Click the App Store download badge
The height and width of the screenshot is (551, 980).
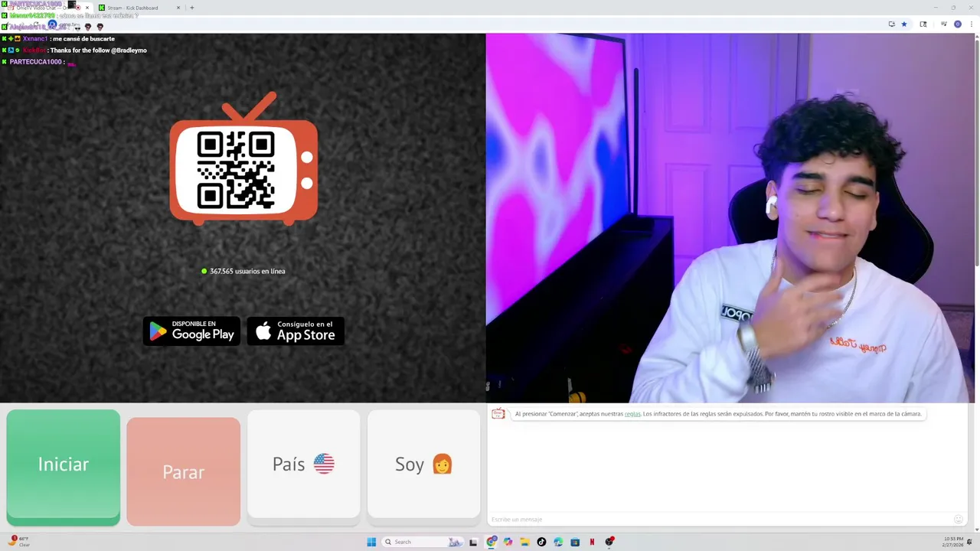[296, 331]
